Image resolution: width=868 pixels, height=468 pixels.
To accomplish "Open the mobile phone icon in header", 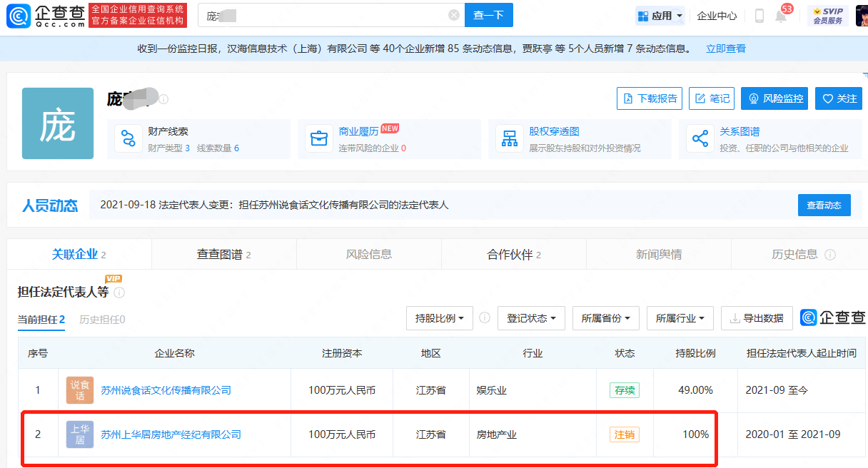I will 759,16.
